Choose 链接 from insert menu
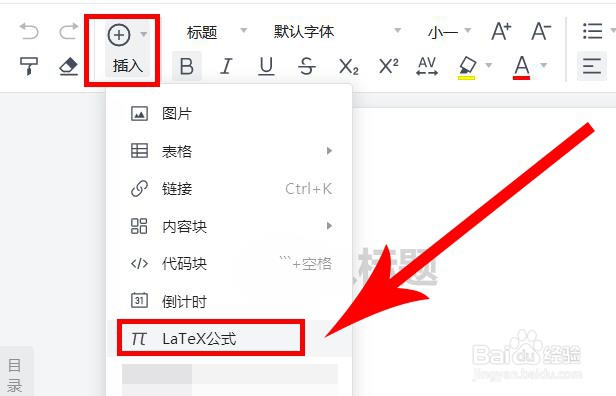The width and height of the screenshot is (616, 396). (229, 189)
